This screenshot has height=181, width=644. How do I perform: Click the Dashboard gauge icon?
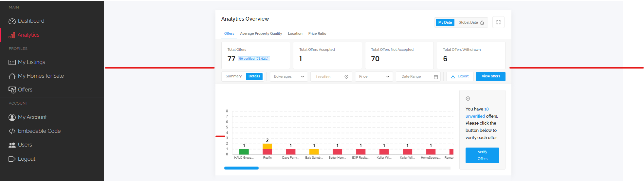click(12, 21)
